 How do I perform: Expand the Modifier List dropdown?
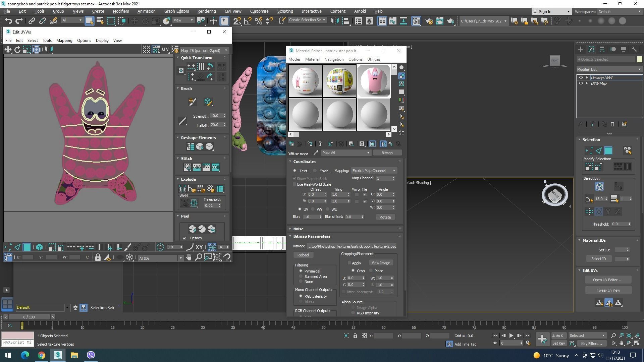pos(609,69)
